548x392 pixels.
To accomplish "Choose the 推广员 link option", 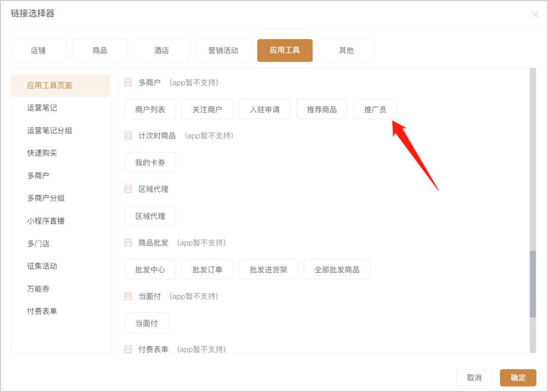I will pos(375,110).
